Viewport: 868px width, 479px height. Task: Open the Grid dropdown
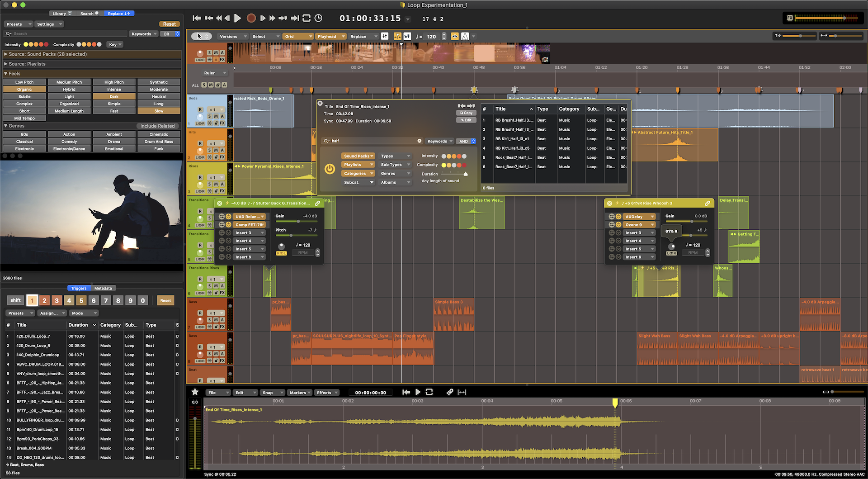(298, 36)
